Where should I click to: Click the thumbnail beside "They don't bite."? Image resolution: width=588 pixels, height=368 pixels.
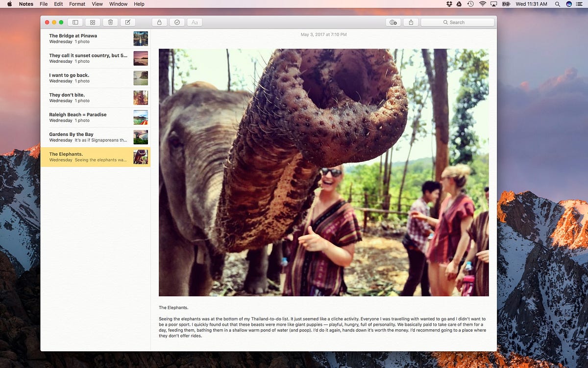pyautogui.click(x=141, y=98)
